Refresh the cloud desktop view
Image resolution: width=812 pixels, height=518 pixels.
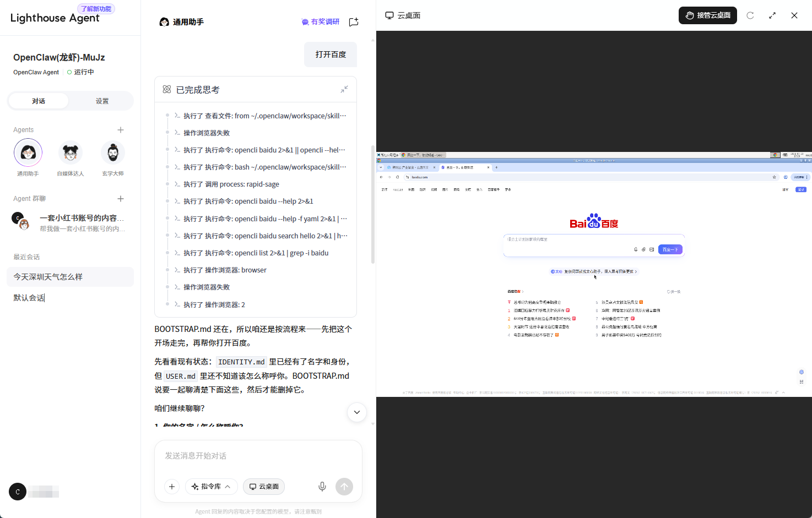750,15
